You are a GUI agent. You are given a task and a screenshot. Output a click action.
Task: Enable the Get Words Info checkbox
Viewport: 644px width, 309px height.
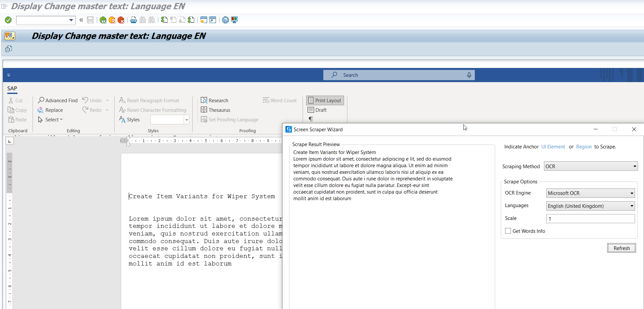click(x=508, y=231)
